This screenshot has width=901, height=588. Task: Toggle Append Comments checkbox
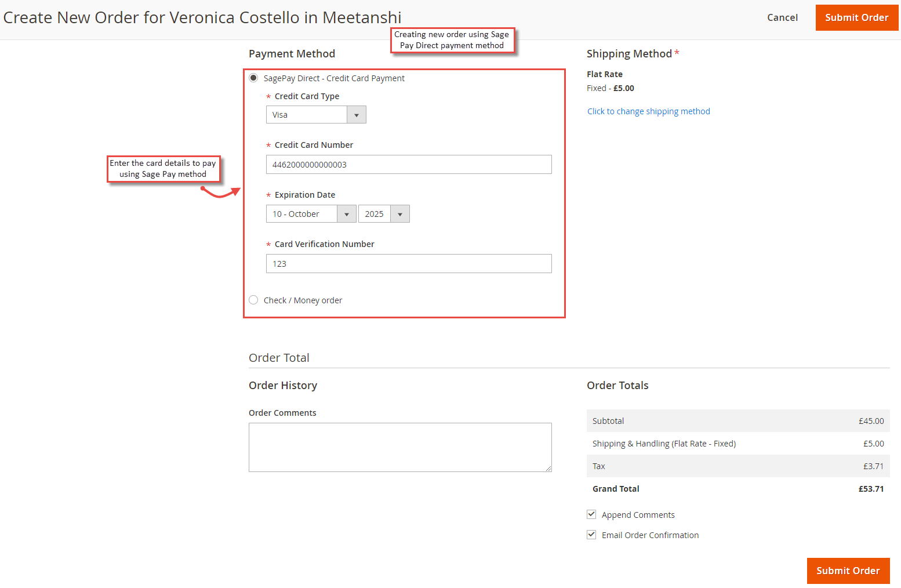pyautogui.click(x=591, y=514)
